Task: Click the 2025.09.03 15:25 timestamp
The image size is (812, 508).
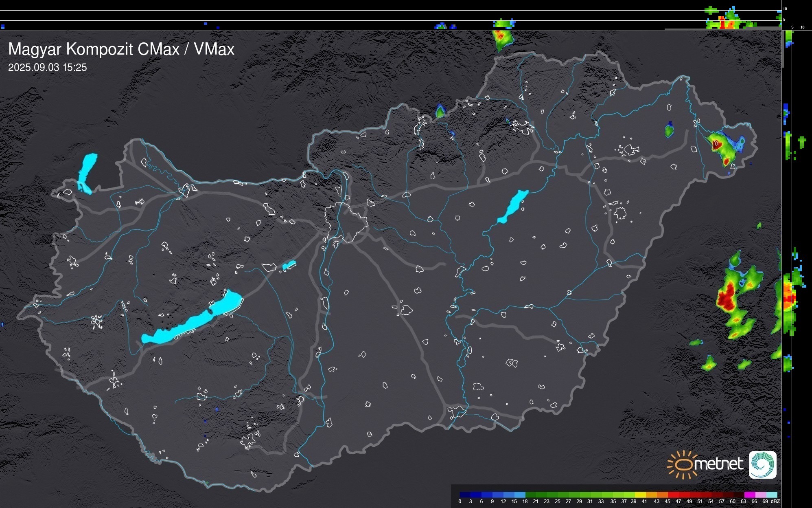Action: click(48, 67)
